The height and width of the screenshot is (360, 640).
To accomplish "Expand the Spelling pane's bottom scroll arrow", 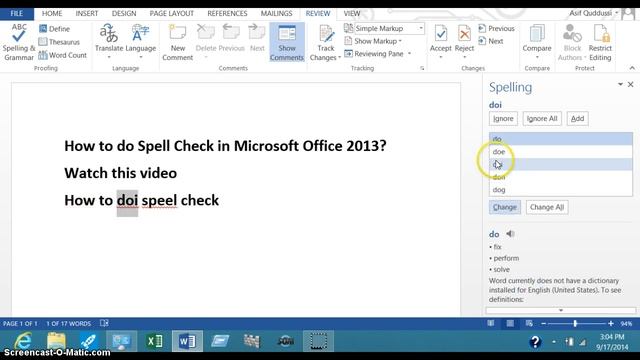I will (x=561, y=311).
